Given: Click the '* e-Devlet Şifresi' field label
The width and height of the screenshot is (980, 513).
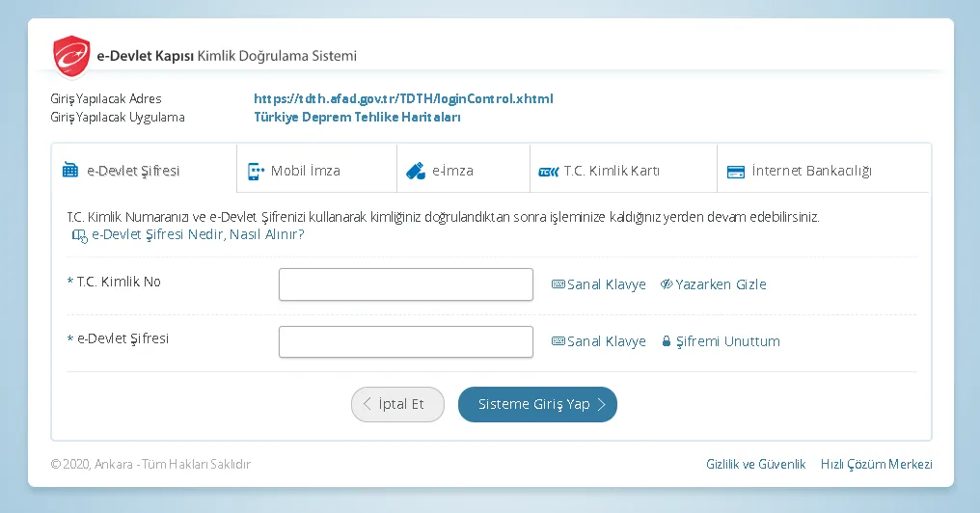Looking at the screenshot, I should pos(118,338).
